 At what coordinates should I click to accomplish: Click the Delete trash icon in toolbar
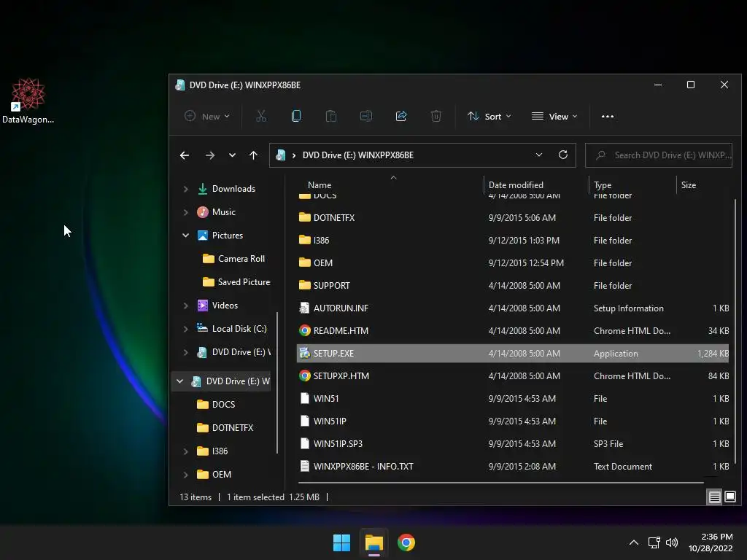436,116
